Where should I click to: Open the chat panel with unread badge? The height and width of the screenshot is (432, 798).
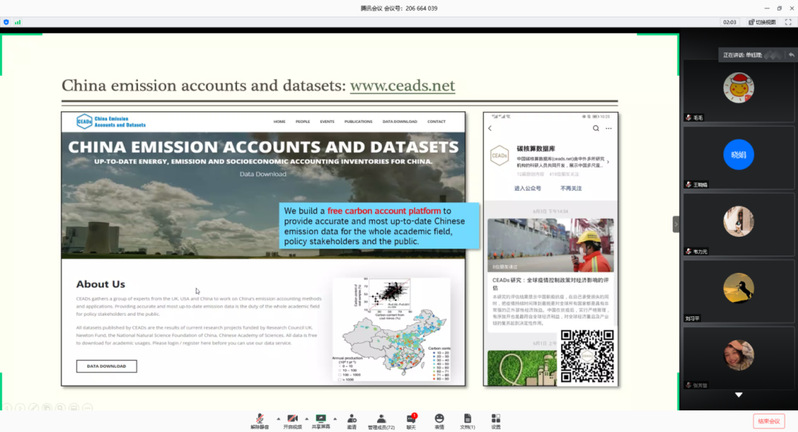411,421
